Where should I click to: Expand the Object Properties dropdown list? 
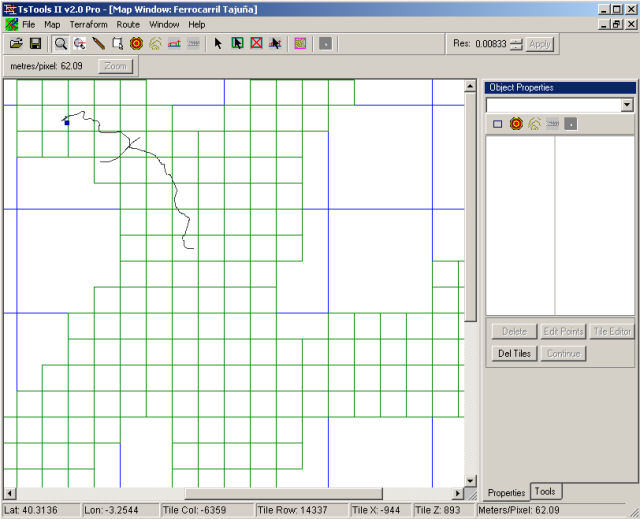627,105
